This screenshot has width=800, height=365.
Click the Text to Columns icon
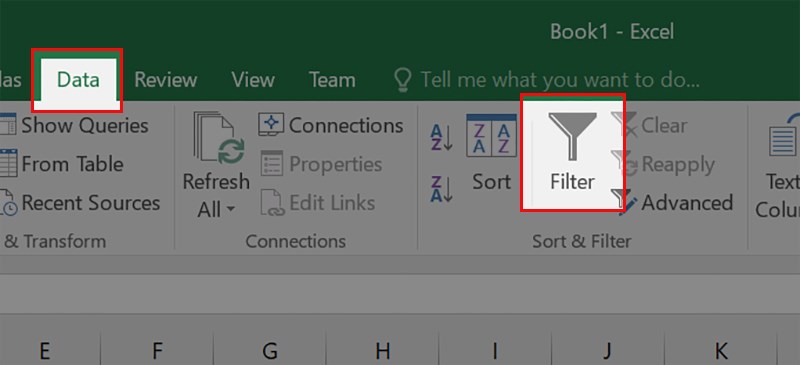tap(784, 135)
